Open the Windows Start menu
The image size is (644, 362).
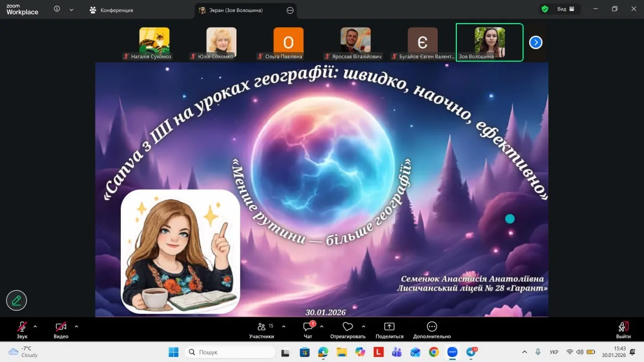pos(174,352)
